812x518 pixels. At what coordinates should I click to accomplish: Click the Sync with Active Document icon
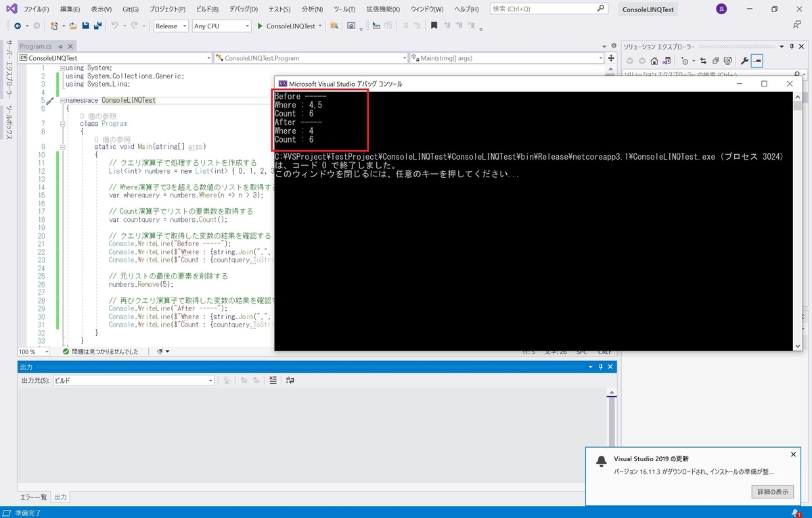pos(703,61)
